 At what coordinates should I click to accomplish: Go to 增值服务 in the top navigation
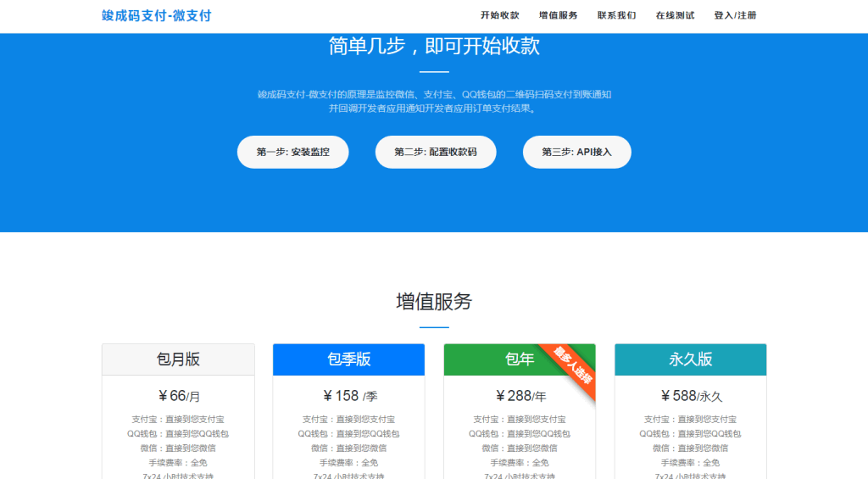point(558,15)
